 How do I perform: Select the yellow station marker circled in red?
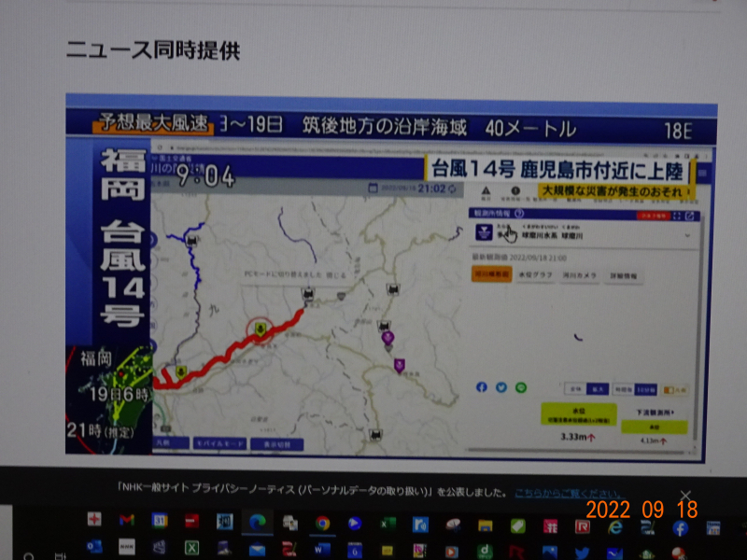261,329
